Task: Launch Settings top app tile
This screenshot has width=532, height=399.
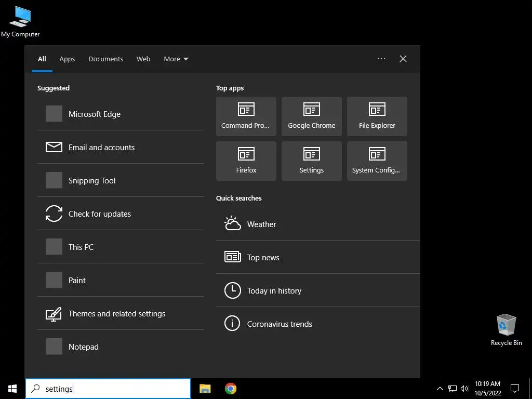Action: pyautogui.click(x=312, y=161)
